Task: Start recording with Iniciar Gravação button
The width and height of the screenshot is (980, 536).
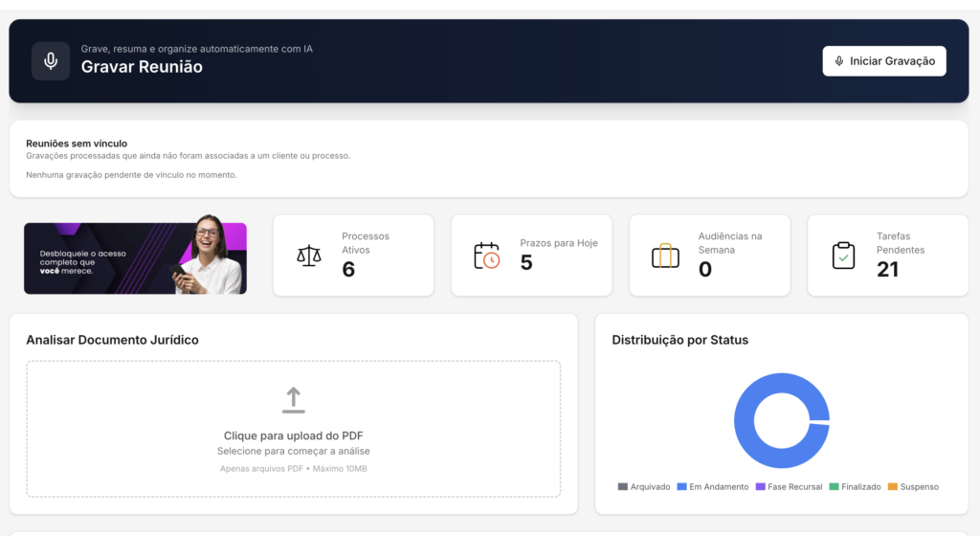Action: point(883,61)
